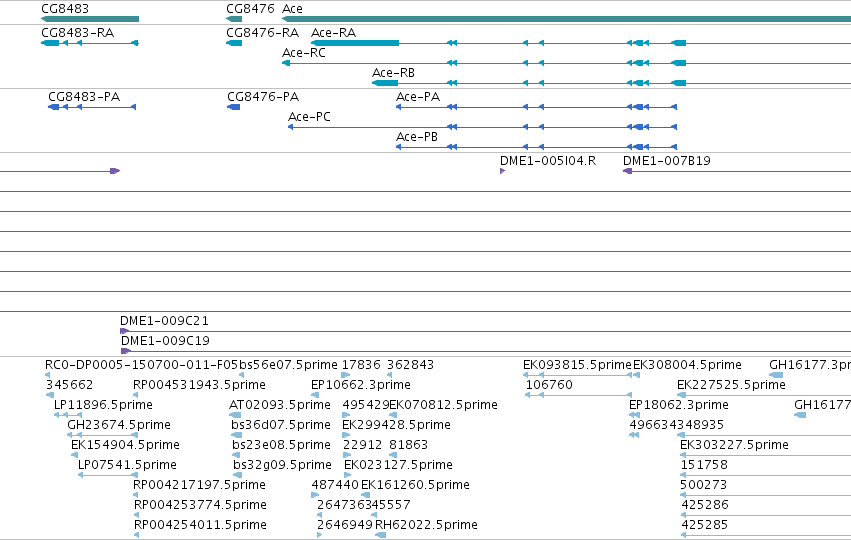Image resolution: width=851 pixels, height=540 pixels.
Task: Click the 495429 feature label
Action: click(x=366, y=405)
